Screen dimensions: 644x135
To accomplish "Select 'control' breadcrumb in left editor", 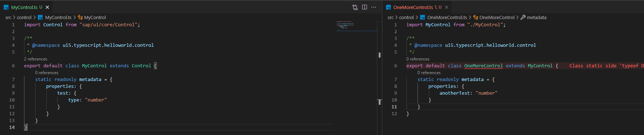I will (24, 17).
